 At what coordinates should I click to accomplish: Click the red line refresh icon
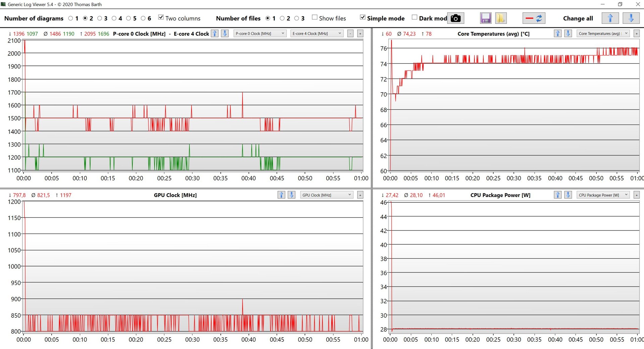point(534,18)
